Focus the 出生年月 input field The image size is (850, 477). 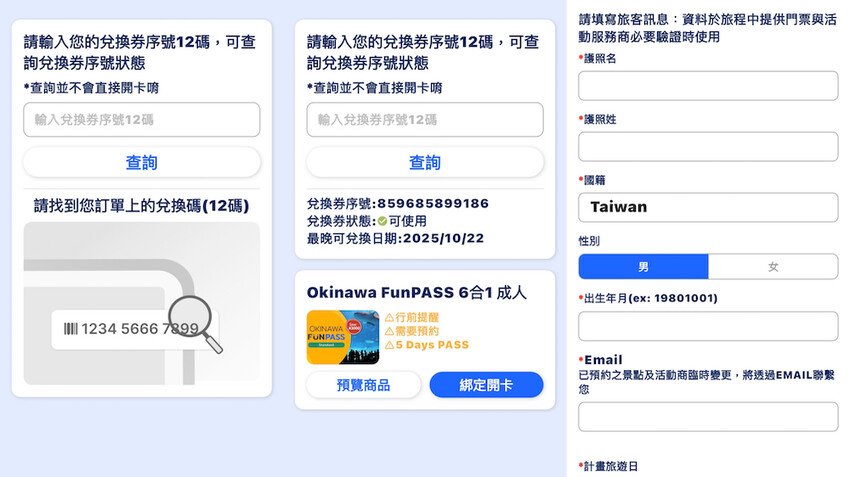click(x=708, y=326)
